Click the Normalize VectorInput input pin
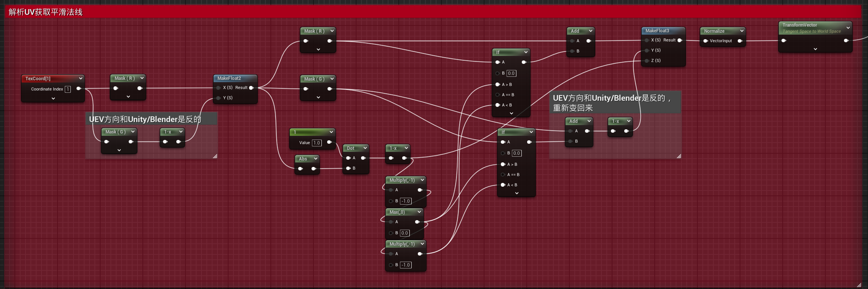This screenshot has height=289, width=868. (x=705, y=41)
